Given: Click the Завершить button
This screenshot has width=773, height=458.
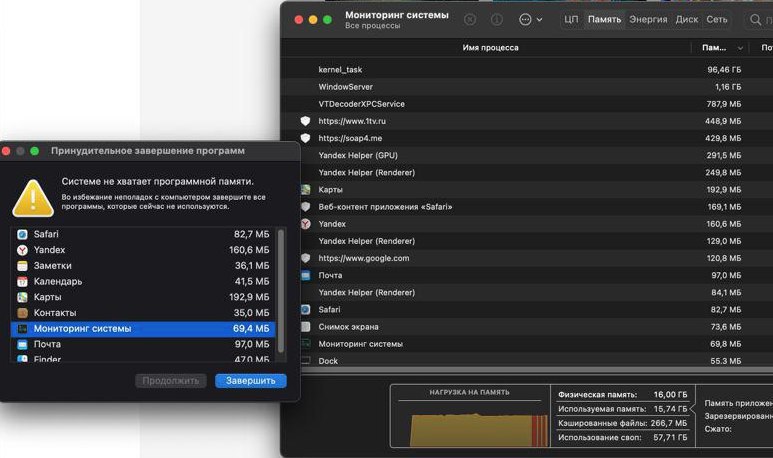Looking at the screenshot, I should pyautogui.click(x=250, y=381).
